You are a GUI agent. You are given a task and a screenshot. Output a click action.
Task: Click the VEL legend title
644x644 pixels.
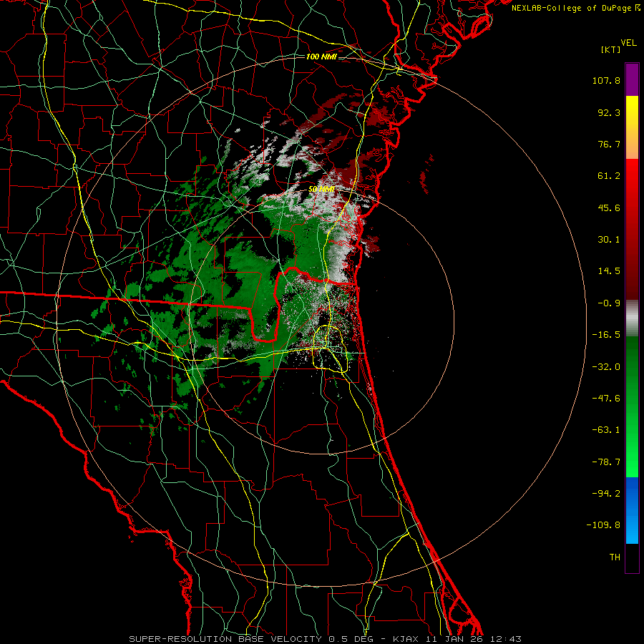[628, 43]
